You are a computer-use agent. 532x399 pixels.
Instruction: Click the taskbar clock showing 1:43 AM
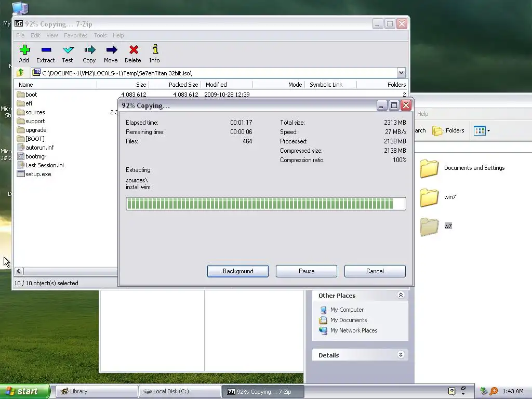[513, 392]
